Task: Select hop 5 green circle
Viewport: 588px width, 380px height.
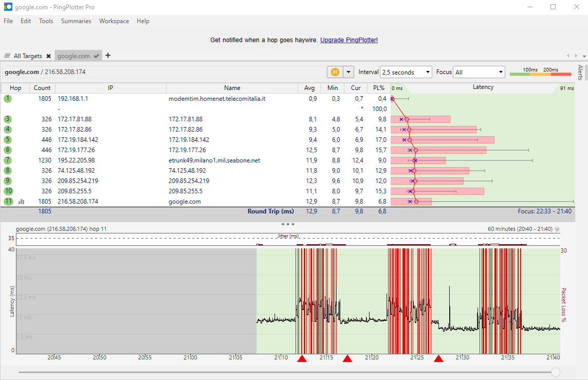Action: 8,139
